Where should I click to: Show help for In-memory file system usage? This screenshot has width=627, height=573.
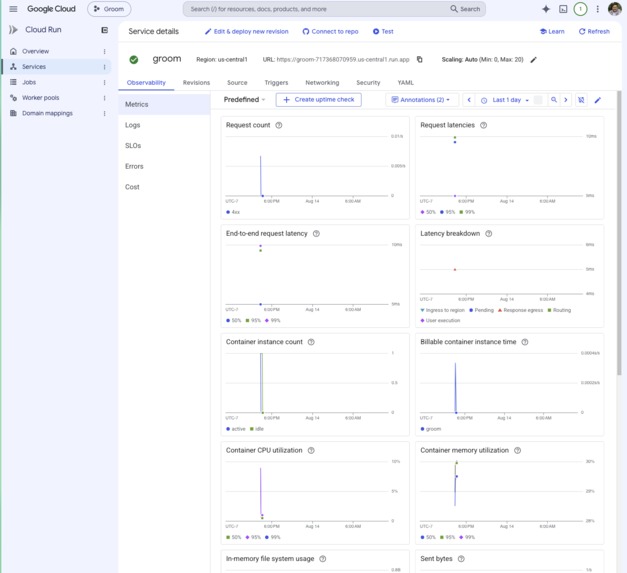(323, 559)
